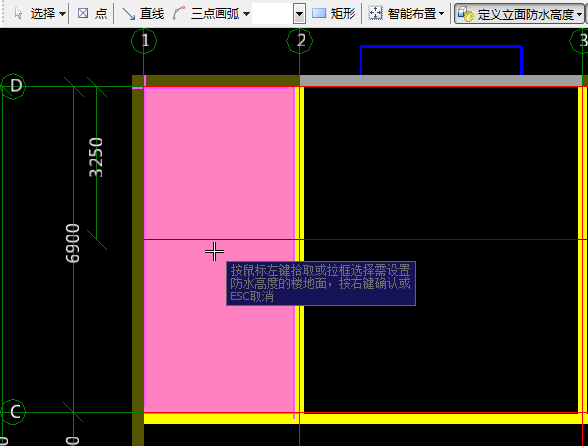The width and height of the screenshot is (588, 446).
Task: Click axis bubble number 1
Action: coord(144,41)
